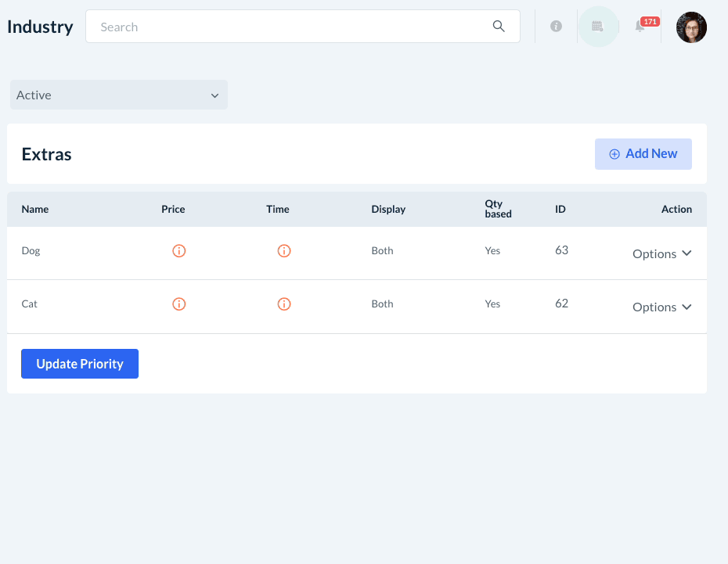Image resolution: width=728 pixels, height=564 pixels.
Task: Open the Active status dropdown
Action: point(118,95)
